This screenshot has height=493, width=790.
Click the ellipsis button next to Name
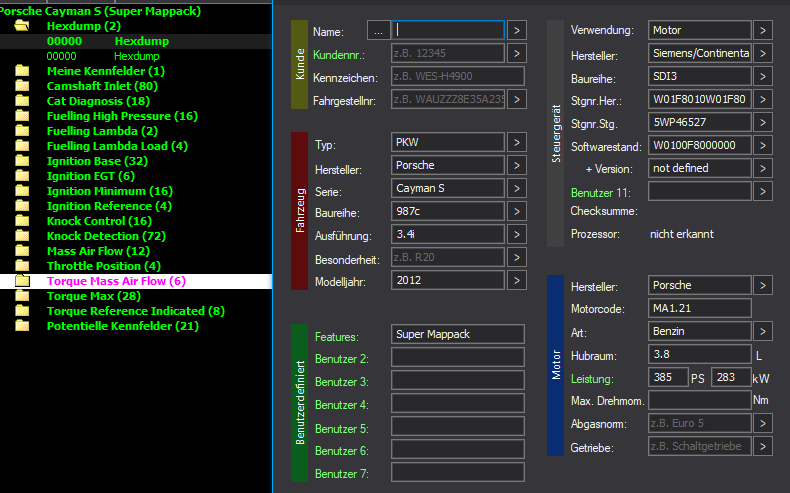pos(378,31)
